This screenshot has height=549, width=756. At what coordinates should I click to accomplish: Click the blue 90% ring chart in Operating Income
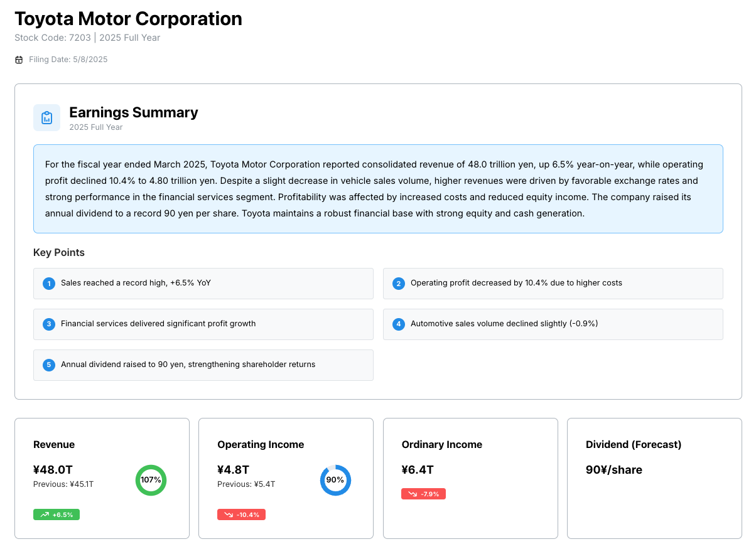(x=335, y=480)
